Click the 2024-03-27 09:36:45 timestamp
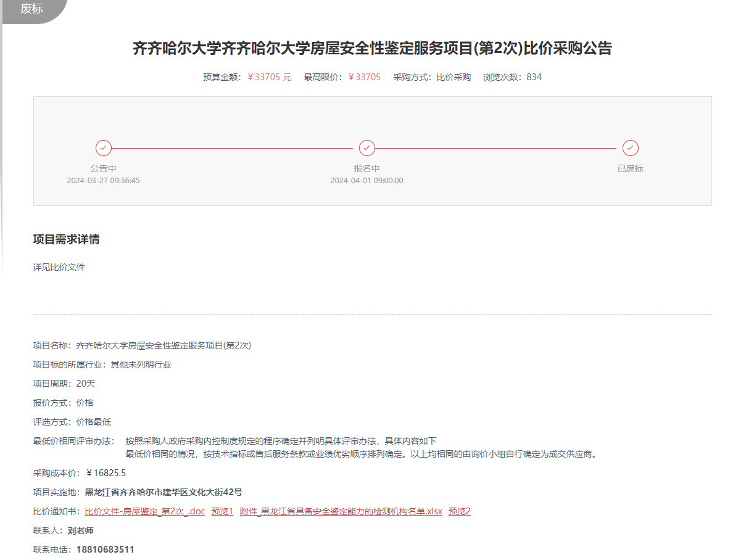The height and width of the screenshot is (560, 733). pyautogui.click(x=103, y=181)
